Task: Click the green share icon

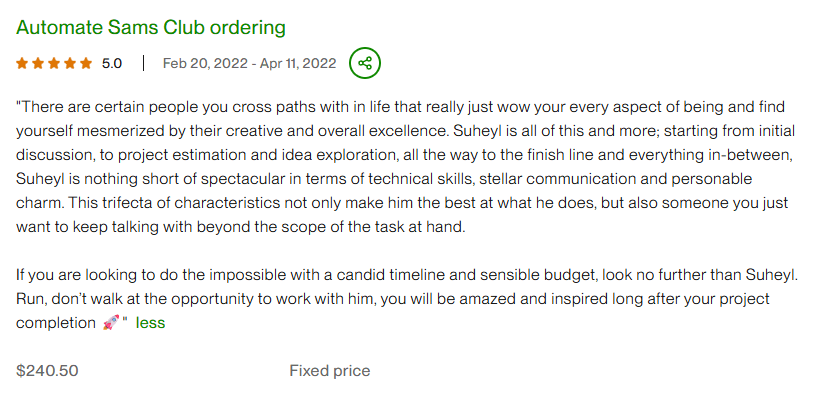Action: [365, 63]
